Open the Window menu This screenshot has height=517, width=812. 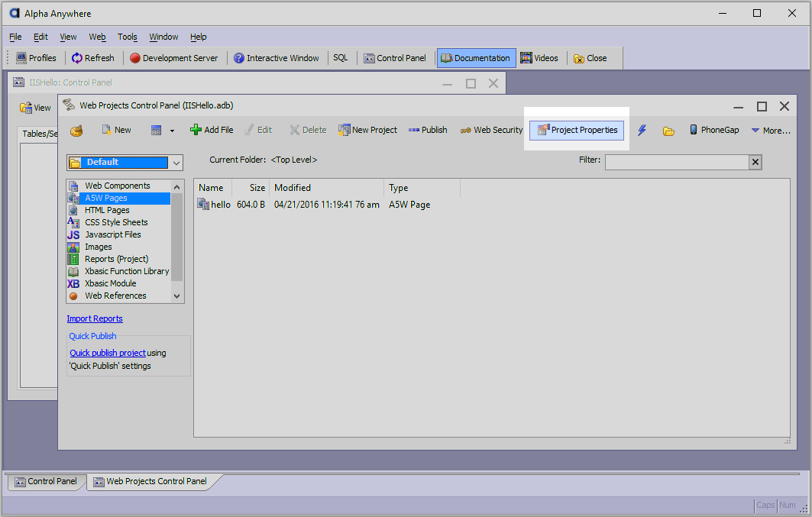point(163,37)
